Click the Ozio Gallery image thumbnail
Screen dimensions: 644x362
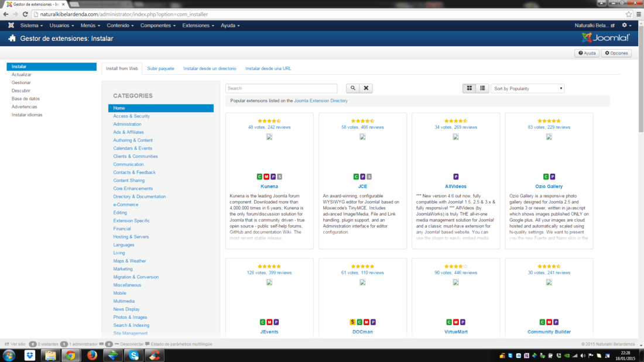[x=549, y=137]
